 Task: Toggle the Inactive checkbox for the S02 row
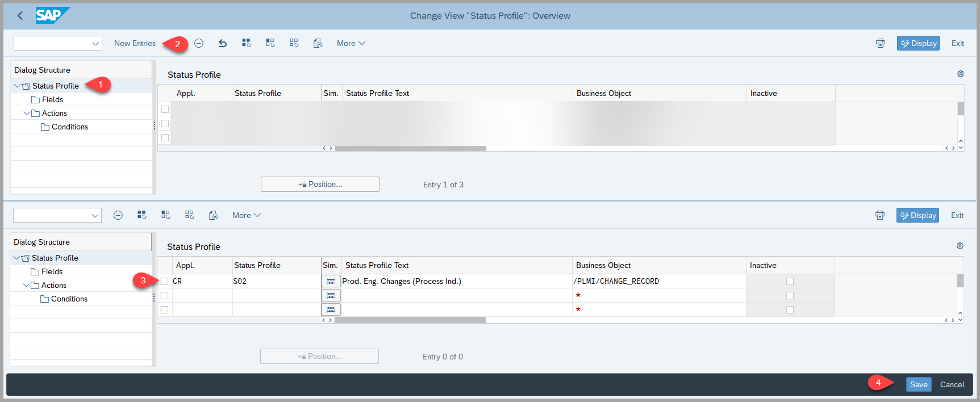pyautogui.click(x=789, y=281)
